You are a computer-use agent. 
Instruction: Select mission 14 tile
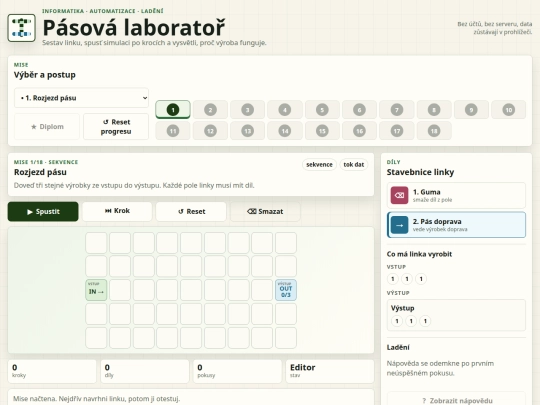[285, 131]
